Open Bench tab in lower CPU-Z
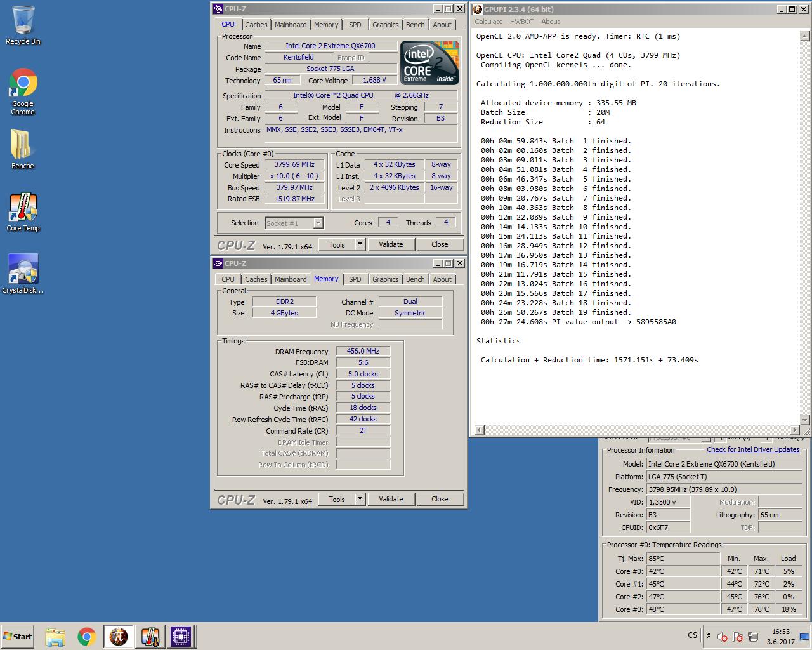812x650 pixels. (x=416, y=279)
